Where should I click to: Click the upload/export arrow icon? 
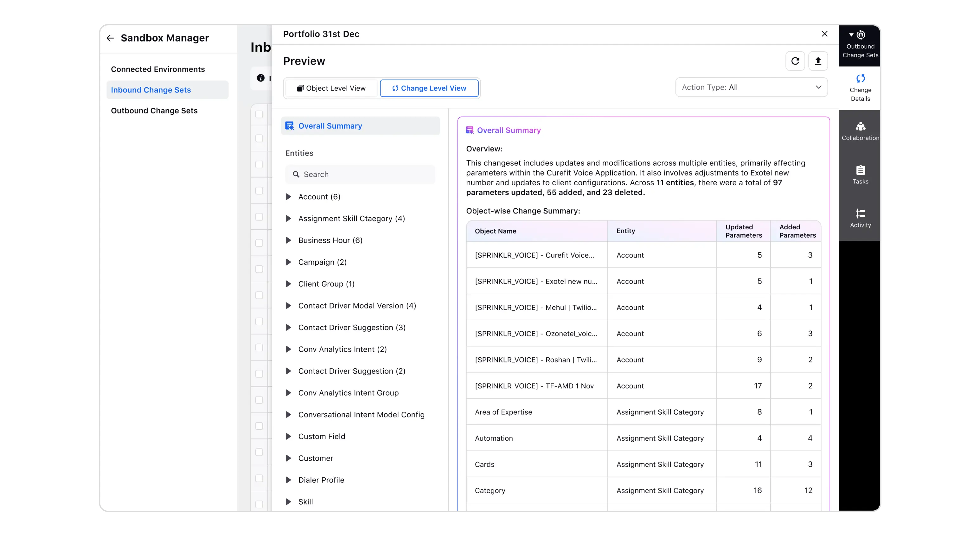click(x=818, y=61)
